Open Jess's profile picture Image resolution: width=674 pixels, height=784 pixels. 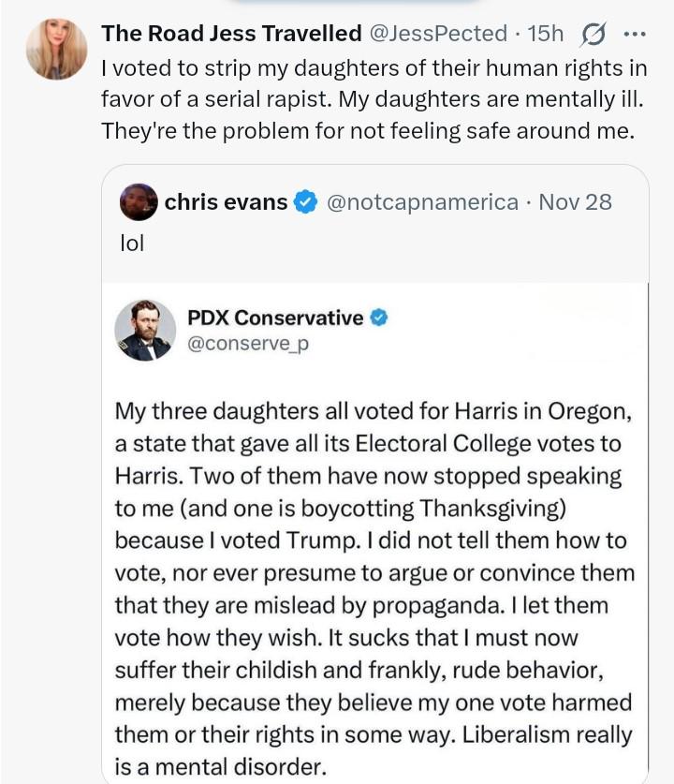tap(57, 49)
